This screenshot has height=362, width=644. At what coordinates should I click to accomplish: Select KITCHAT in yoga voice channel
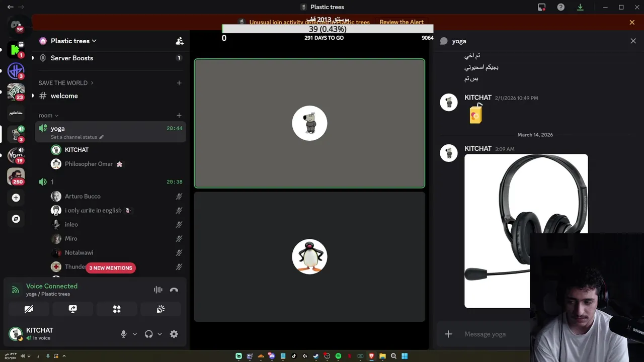click(x=118, y=150)
